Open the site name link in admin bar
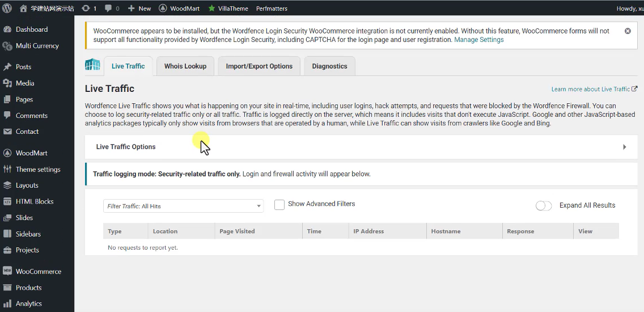Screen dimensions: 644x312 52,8
